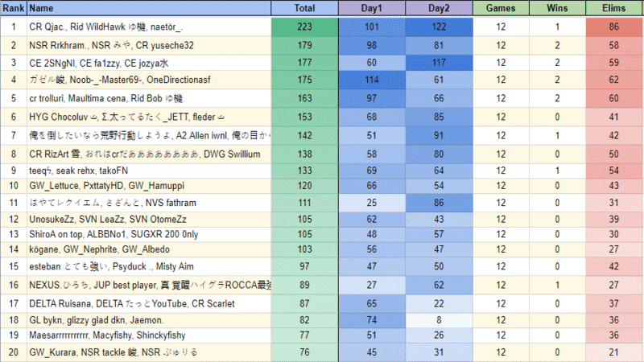
Task: Click Elims value 86
Action: coord(614,27)
